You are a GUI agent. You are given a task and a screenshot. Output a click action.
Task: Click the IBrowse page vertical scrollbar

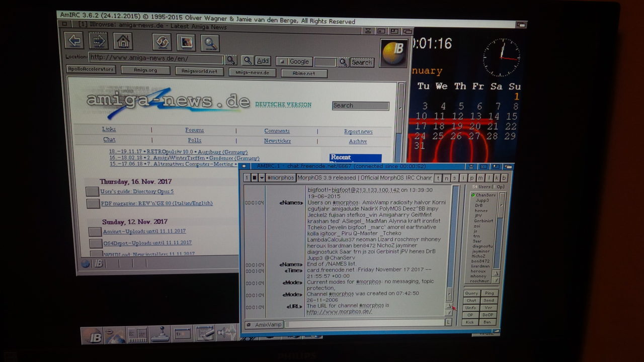tap(401, 123)
